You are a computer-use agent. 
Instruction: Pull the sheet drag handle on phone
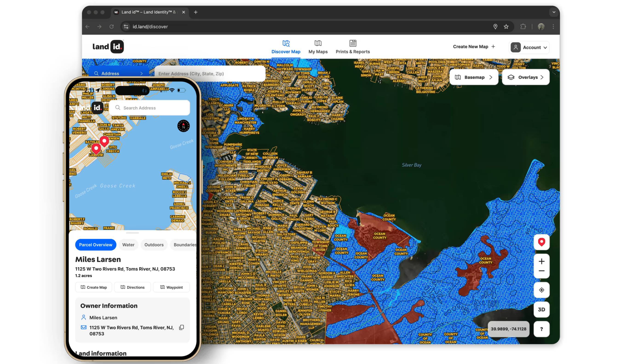pyautogui.click(x=132, y=233)
